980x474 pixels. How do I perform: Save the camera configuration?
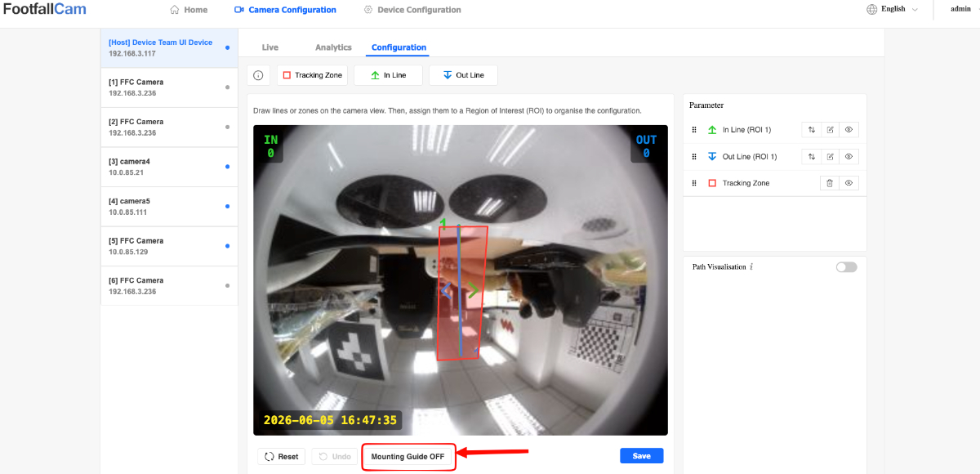(642, 456)
